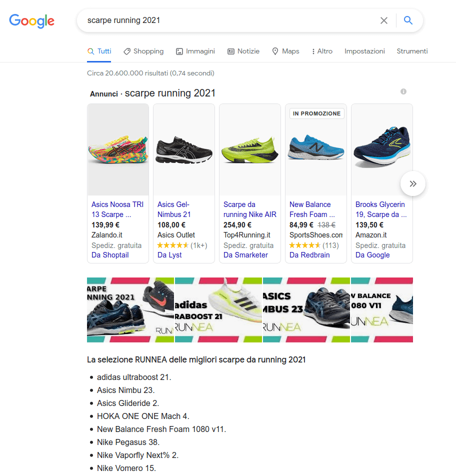Click the Google logo
The image size is (456, 476).
32,21
